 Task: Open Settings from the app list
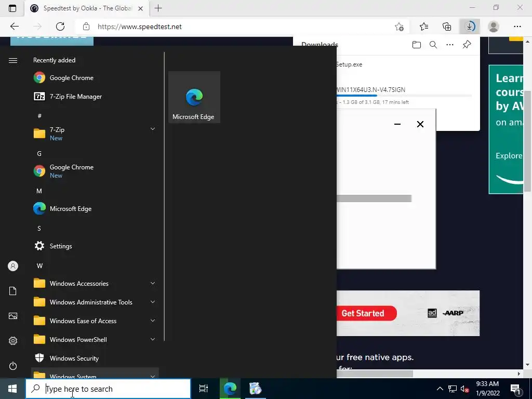[95, 246]
